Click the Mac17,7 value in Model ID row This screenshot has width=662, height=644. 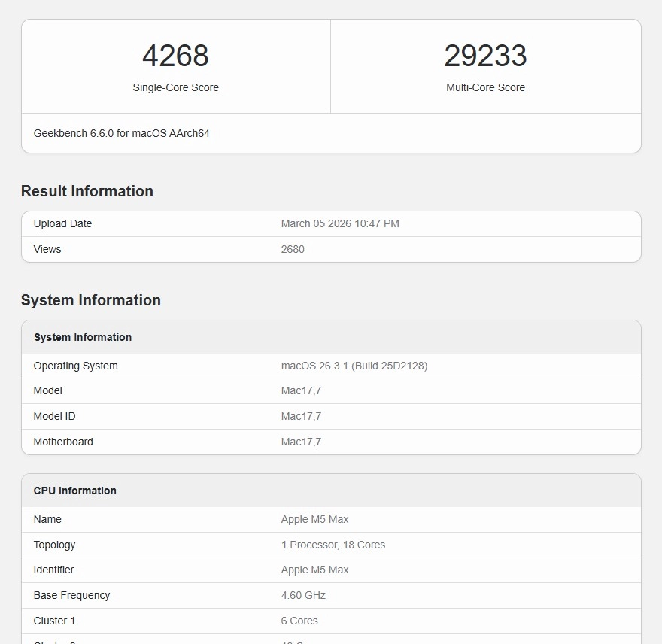[x=301, y=416]
